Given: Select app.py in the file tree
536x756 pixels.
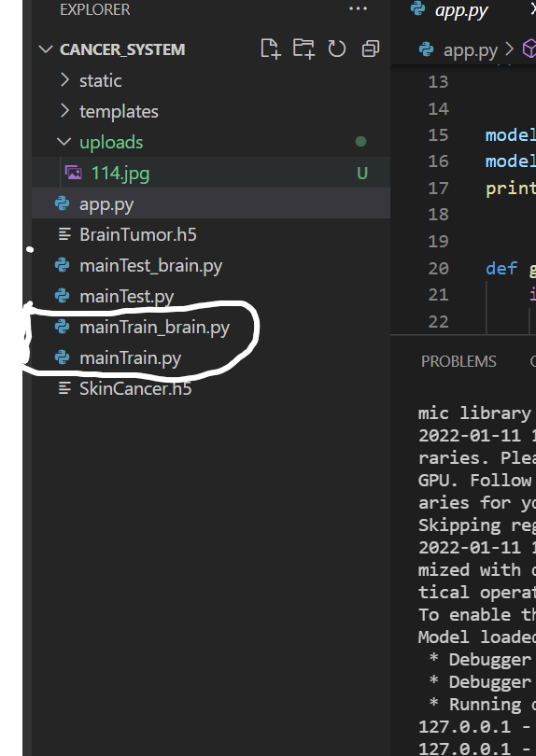Looking at the screenshot, I should click(x=211, y=203).
